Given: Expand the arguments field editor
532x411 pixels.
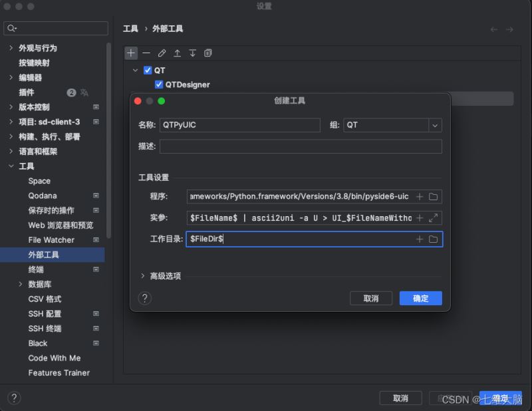Looking at the screenshot, I should (x=434, y=218).
